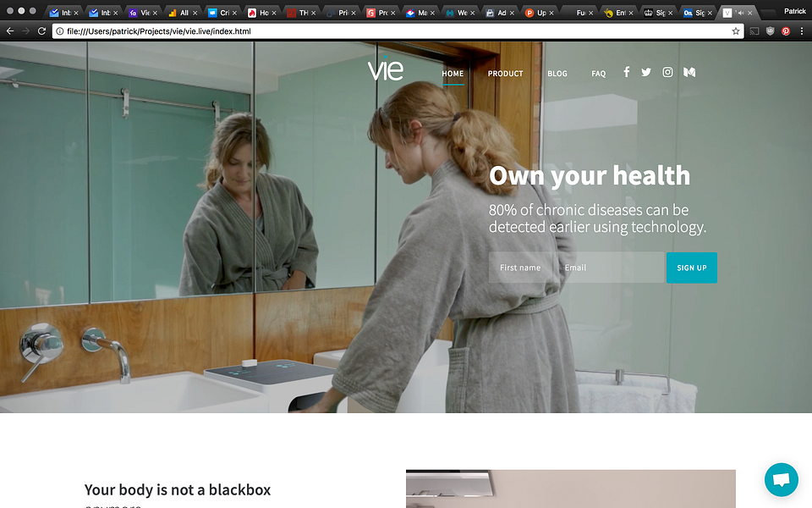Screen dimensions: 812x508
Task: Switch to the 'Cri' tab
Action: (220, 13)
